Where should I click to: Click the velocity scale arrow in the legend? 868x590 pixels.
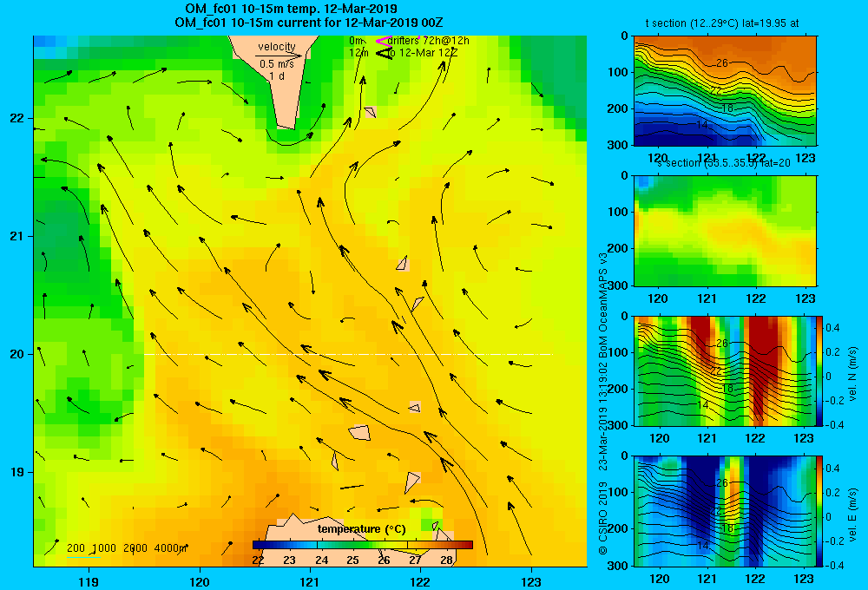point(279,56)
